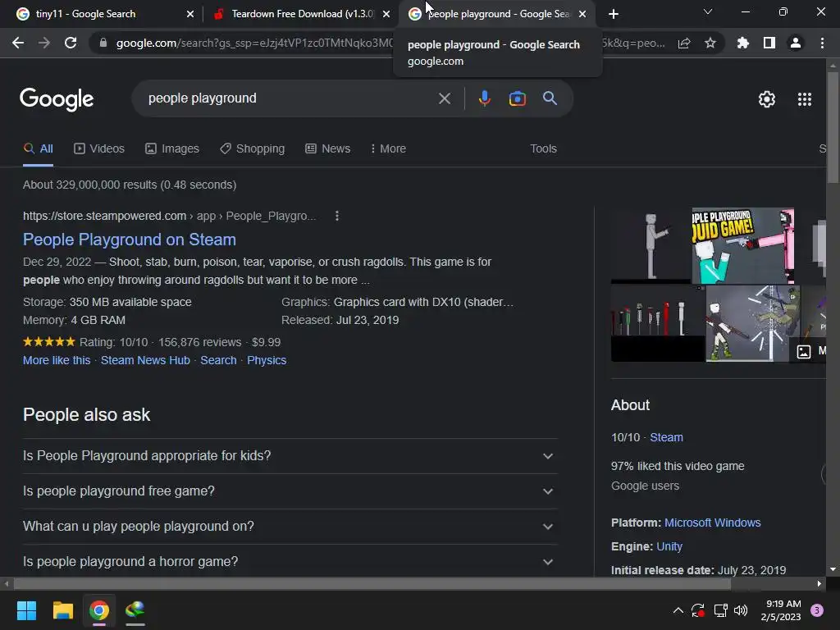The image size is (840, 630).
Task: Select the All results tab
Action: point(38,149)
